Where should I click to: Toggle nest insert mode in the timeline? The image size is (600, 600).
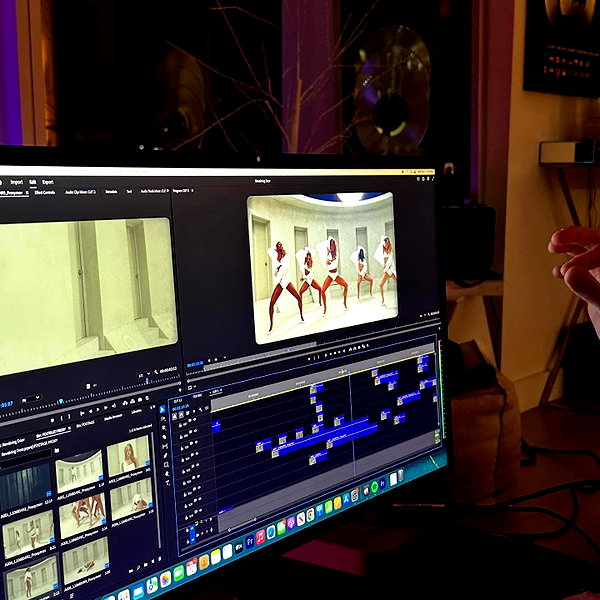pos(174,416)
